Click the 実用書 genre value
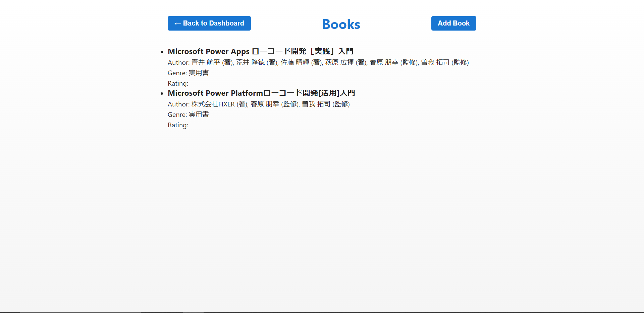The height and width of the screenshot is (313, 644). pos(199,73)
